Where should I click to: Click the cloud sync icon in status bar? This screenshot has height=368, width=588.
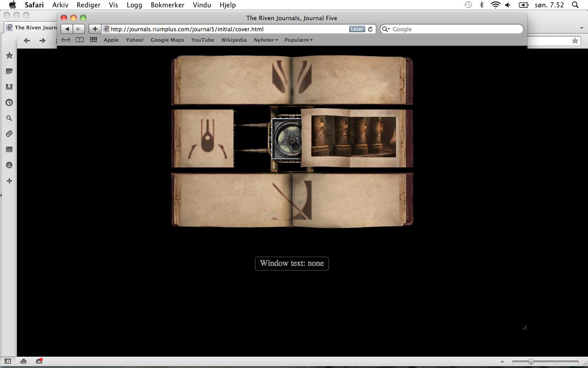[x=23, y=362]
